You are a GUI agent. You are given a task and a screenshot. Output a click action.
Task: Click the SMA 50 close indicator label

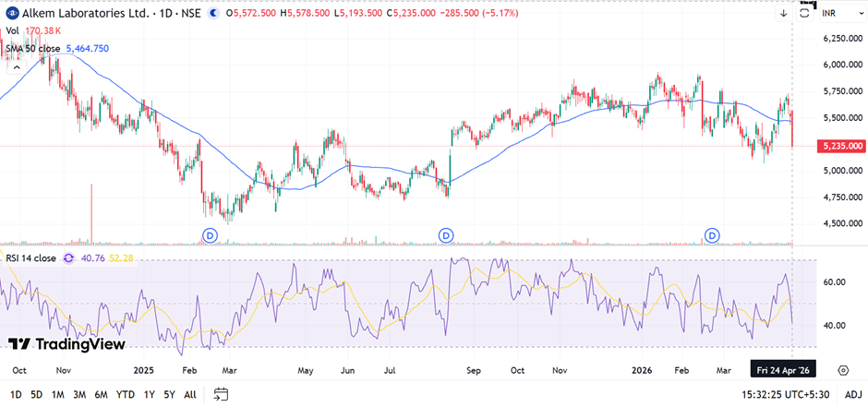point(33,47)
